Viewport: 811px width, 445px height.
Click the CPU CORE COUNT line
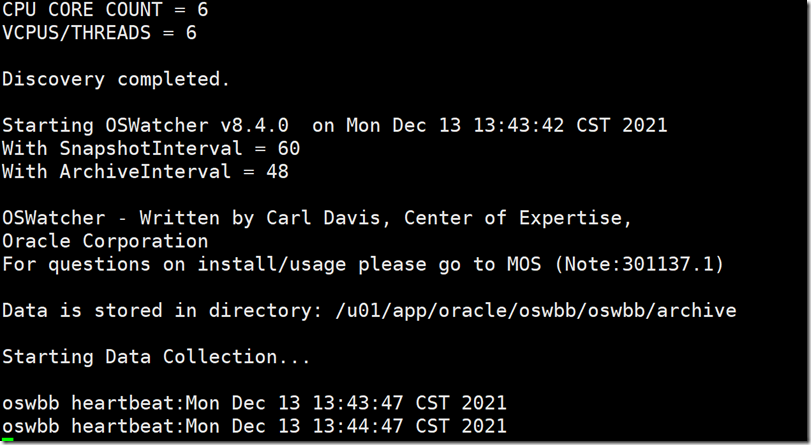coord(100,10)
